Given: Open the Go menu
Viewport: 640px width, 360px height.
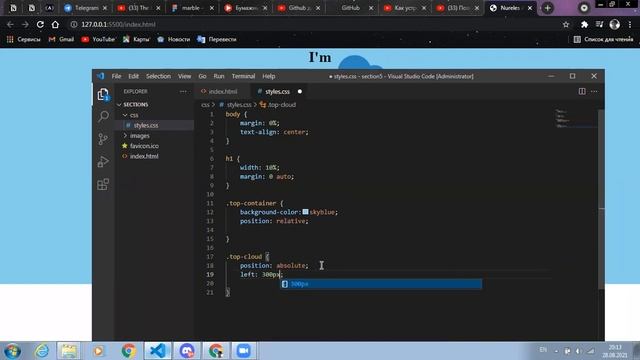Looking at the screenshot, I should tap(202, 76).
